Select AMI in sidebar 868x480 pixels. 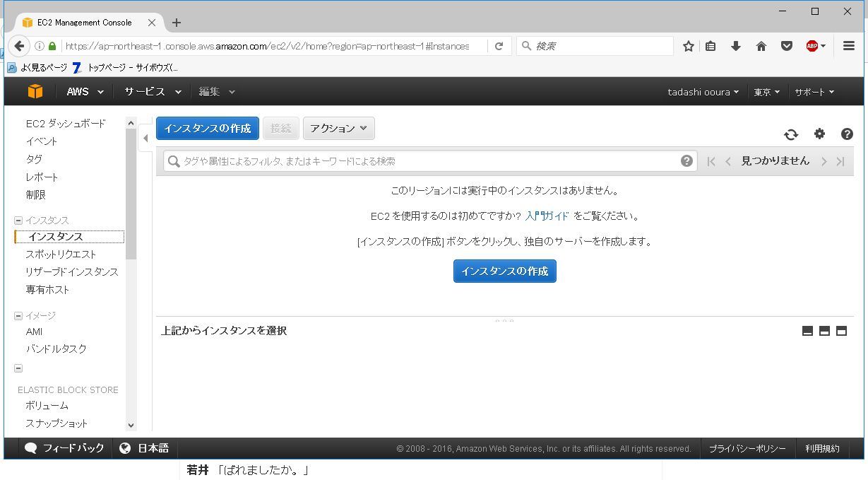point(34,332)
